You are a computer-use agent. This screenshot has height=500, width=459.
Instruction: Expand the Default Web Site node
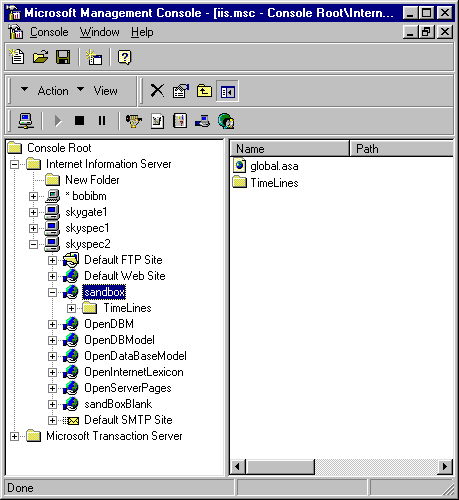52,276
